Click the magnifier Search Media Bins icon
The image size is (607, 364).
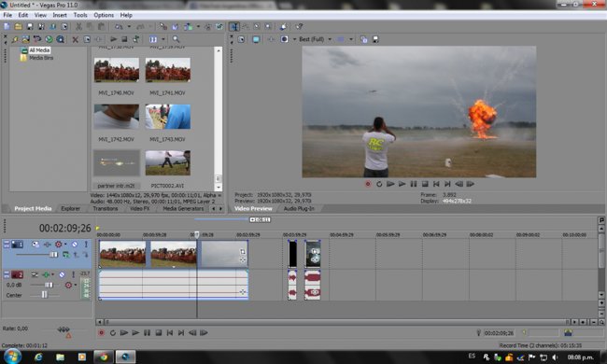pyautogui.click(x=176, y=39)
